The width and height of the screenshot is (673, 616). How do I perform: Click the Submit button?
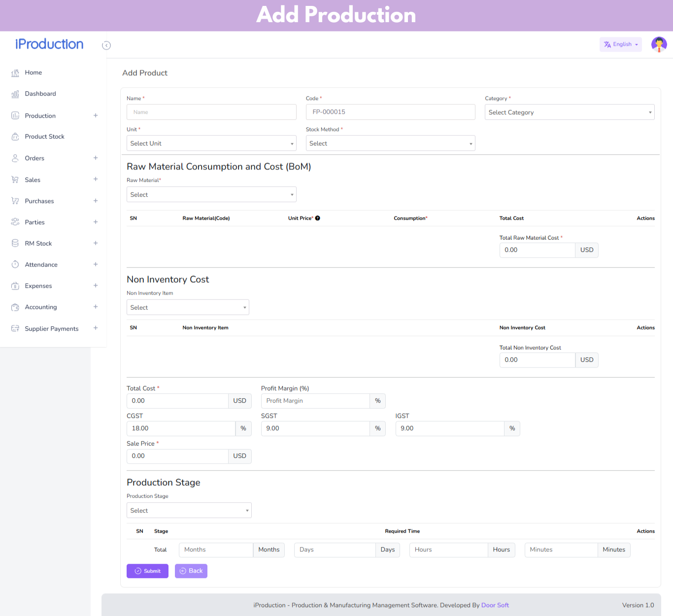coord(147,571)
